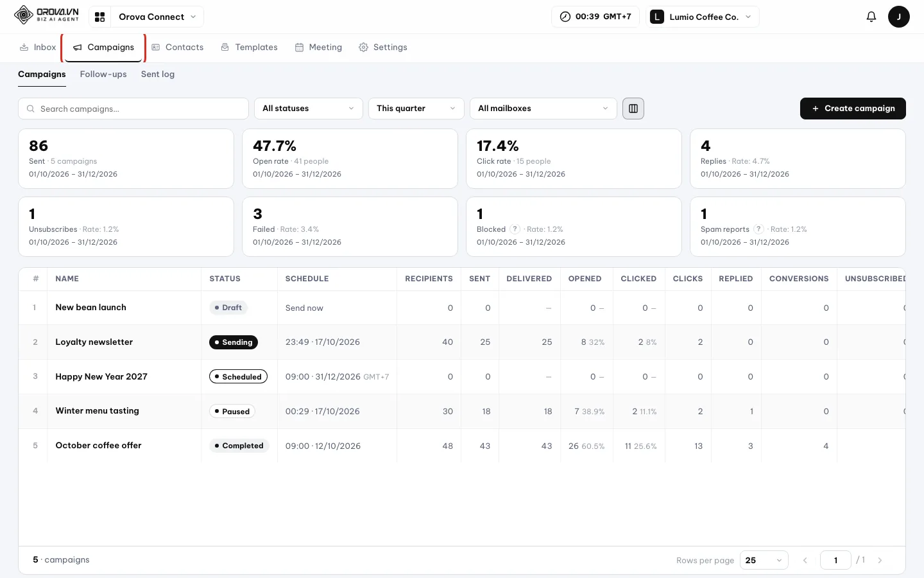Open the Templates tab
This screenshot has width=924, height=578.
click(x=249, y=47)
